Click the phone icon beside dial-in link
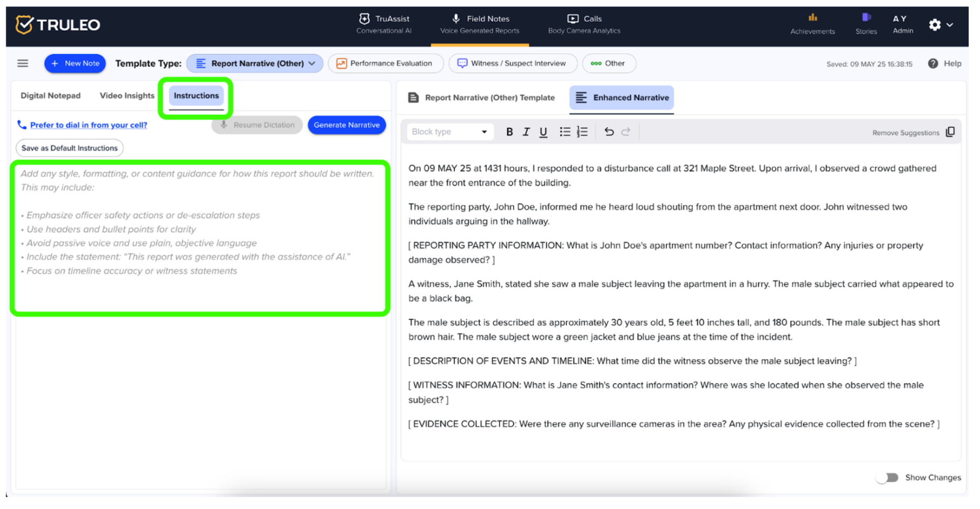This screenshot has height=509, width=980. click(x=22, y=125)
